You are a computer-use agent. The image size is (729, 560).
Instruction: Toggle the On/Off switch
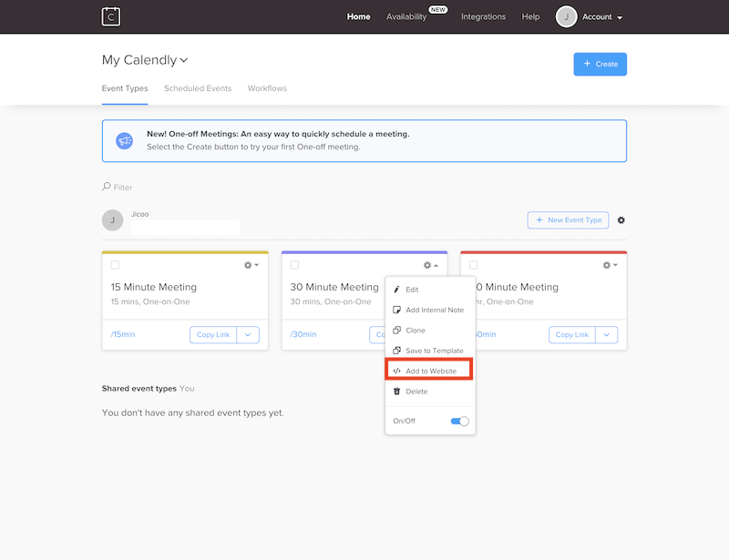(459, 421)
